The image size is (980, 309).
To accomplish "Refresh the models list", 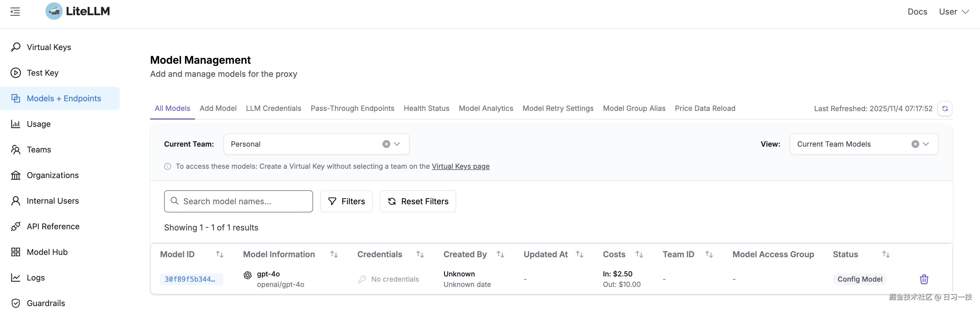I will coord(945,109).
